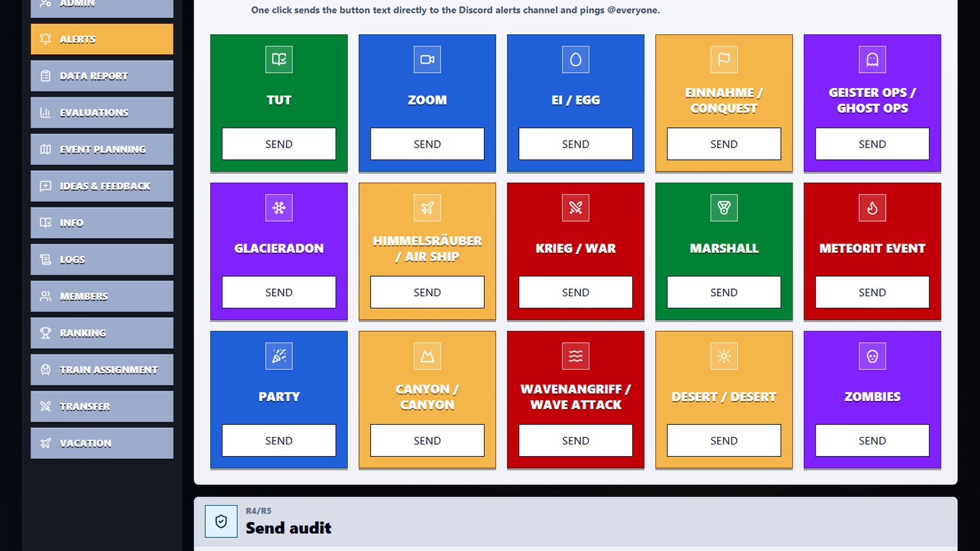Open the Members page
The width and height of the screenshot is (980, 551).
tap(102, 296)
